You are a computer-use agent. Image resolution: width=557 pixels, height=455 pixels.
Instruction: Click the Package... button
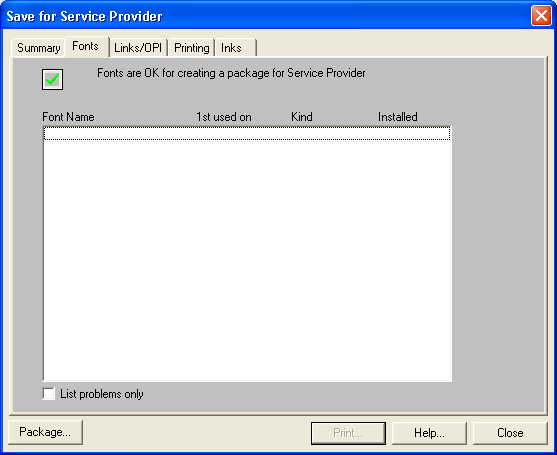[x=45, y=432]
